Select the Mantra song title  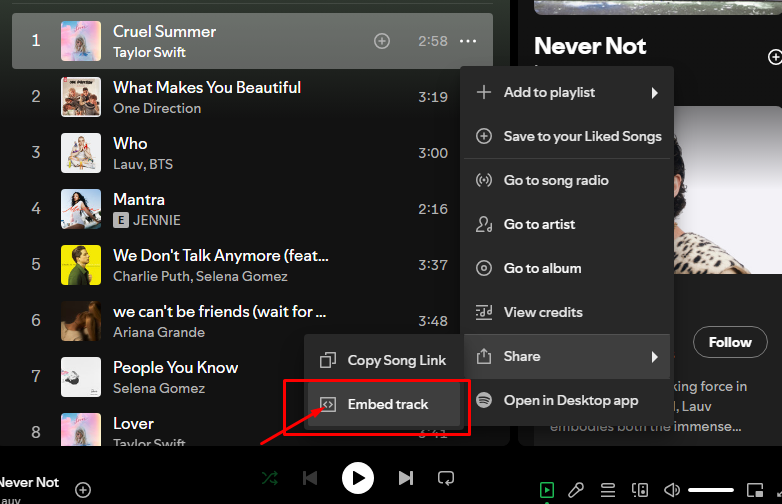pyautogui.click(x=139, y=199)
